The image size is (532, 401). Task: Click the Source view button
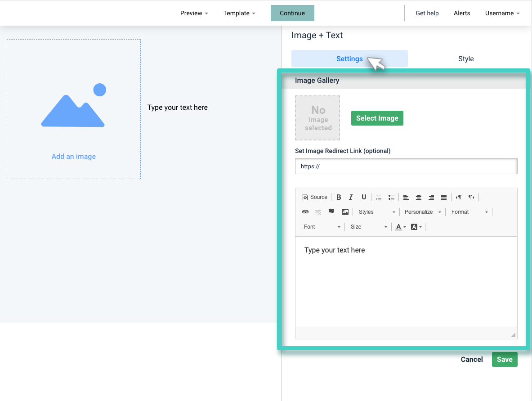[314, 197]
